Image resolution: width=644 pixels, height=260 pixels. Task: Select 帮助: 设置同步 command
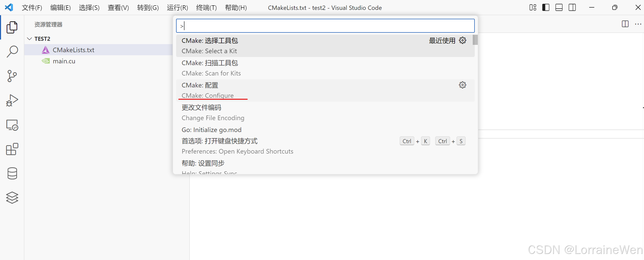tap(325, 166)
